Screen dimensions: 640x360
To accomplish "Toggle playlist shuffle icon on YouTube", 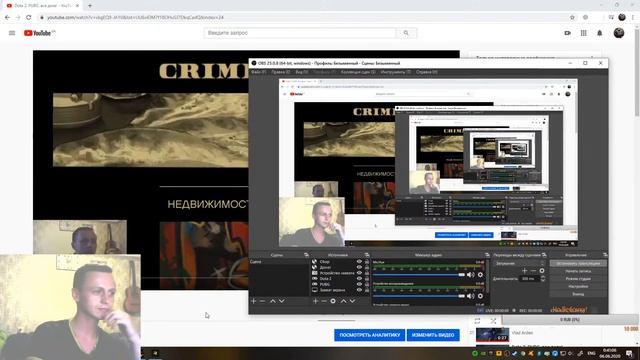I will click(x=493, y=321).
